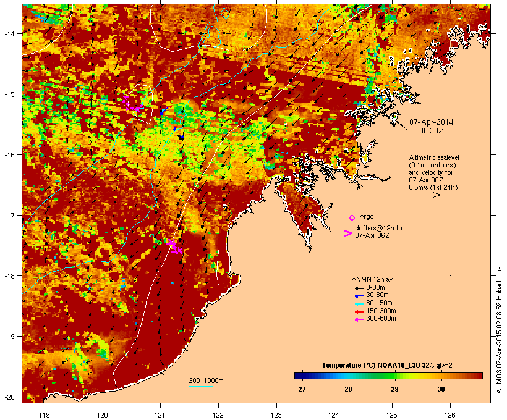The image size is (507, 420).
Task: Click the cyan 200 1000m depth contour legend line
Action: pyautogui.click(x=200, y=386)
